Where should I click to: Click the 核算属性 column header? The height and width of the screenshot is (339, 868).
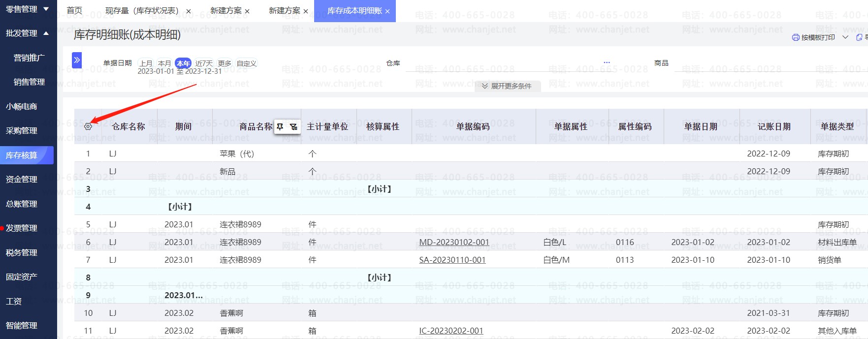point(383,126)
